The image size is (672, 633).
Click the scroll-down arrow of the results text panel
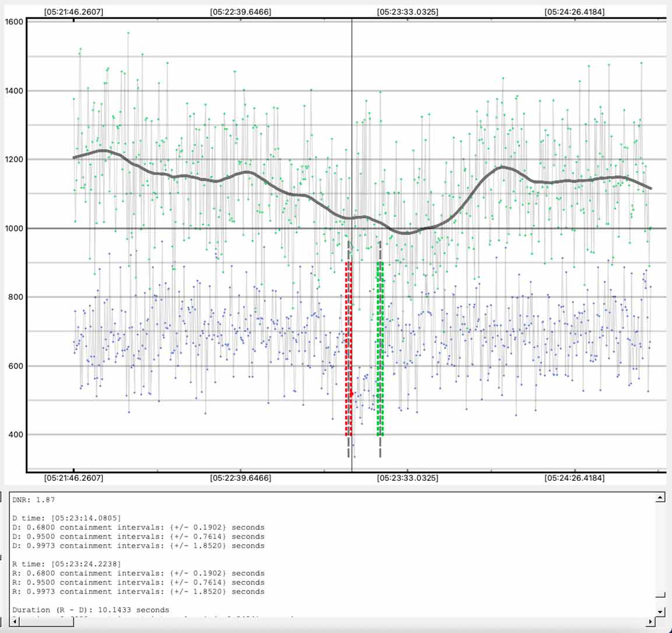[x=660, y=611]
